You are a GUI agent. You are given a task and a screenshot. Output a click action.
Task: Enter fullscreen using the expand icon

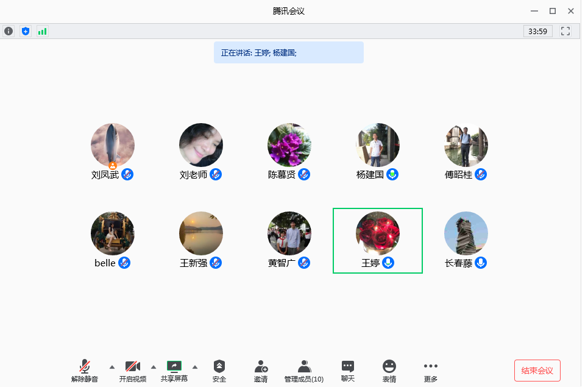pos(565,31)
